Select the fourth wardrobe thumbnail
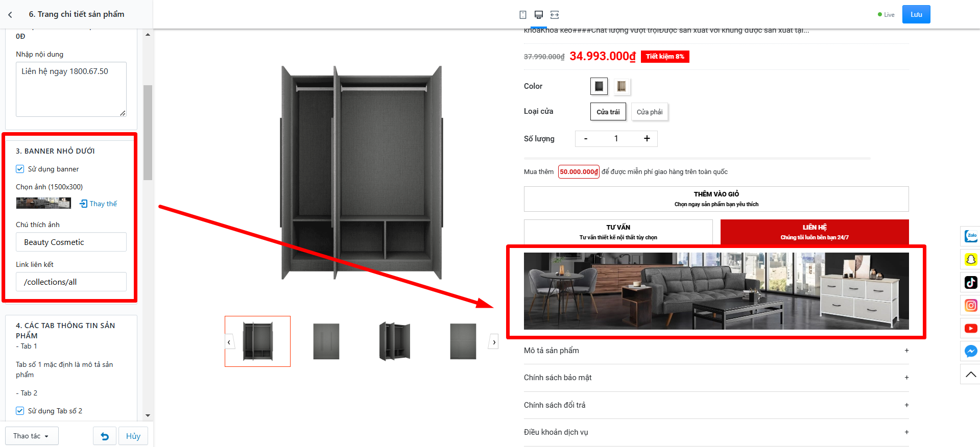Image resolution: width=980 pixels, height=447 pixels. [463, 341]
